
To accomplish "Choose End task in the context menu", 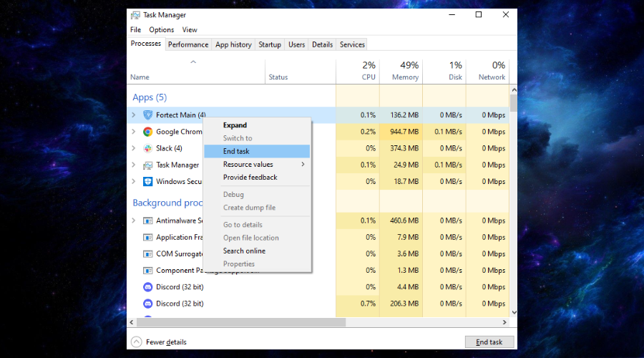I will click(257, 151).
